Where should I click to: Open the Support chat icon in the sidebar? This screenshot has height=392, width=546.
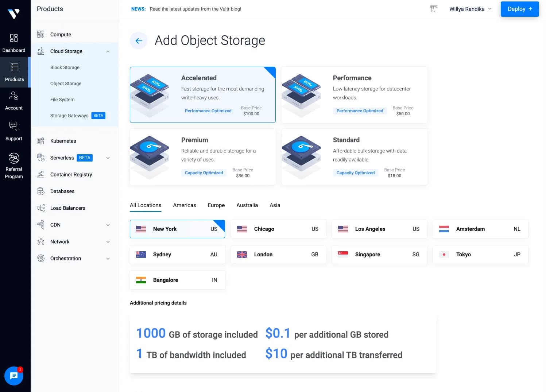click(x=14, y=126)
